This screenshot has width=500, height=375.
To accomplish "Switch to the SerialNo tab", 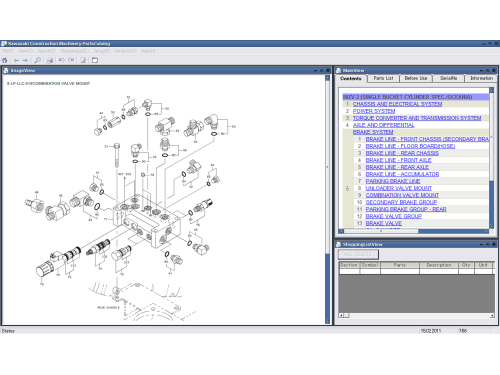I will [448, 78].
